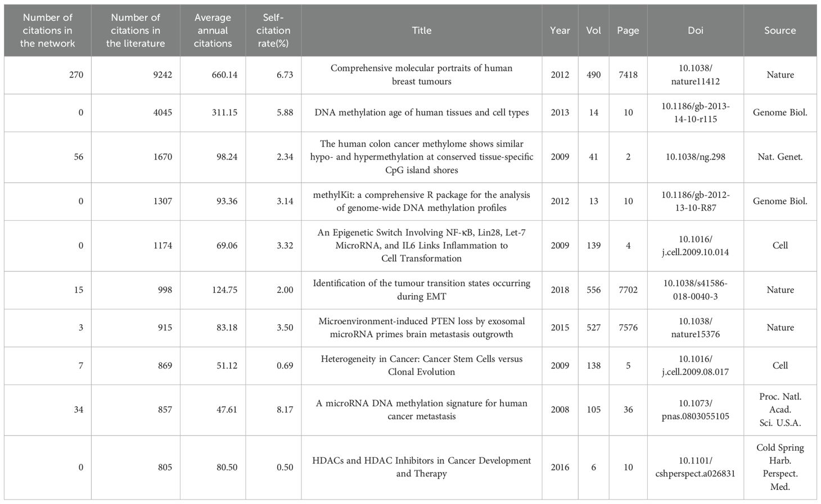This screenshot has width=821, height=504.
Task: Select 'An Epigenetic Switch Involving NF-κB' title
Action: pos(422,246)
